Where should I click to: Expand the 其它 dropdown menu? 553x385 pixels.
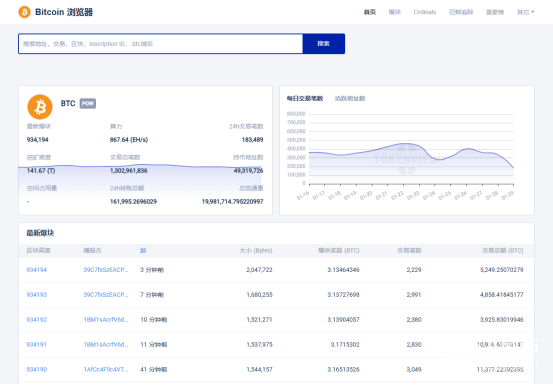click(x=525, y=12)
